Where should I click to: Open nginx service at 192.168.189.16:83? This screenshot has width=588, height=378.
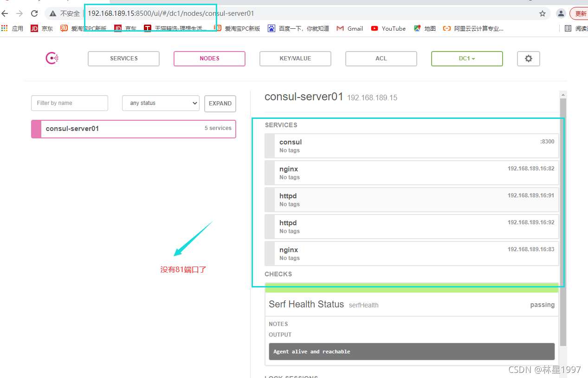[x=412, y=254]
